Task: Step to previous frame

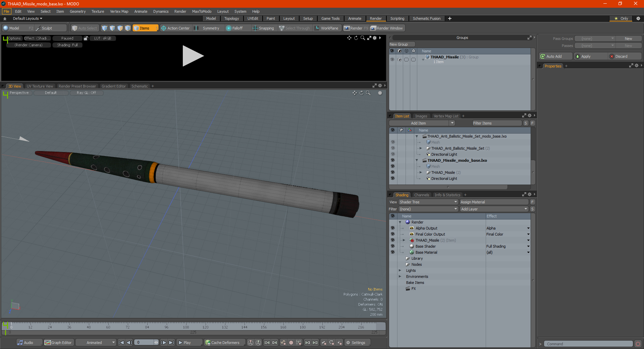Action: [x=129, y=343]
